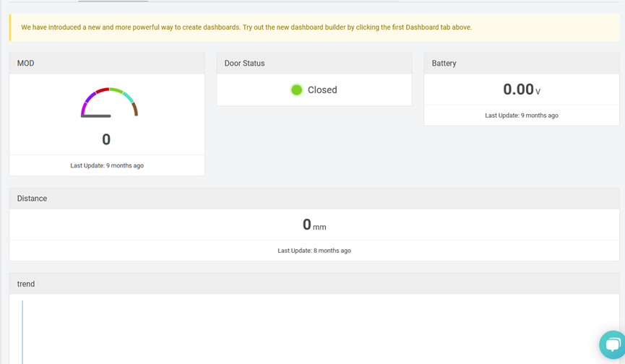
Task: Click the trend chart vertical axis line
Action: click(x=22, y=332)
